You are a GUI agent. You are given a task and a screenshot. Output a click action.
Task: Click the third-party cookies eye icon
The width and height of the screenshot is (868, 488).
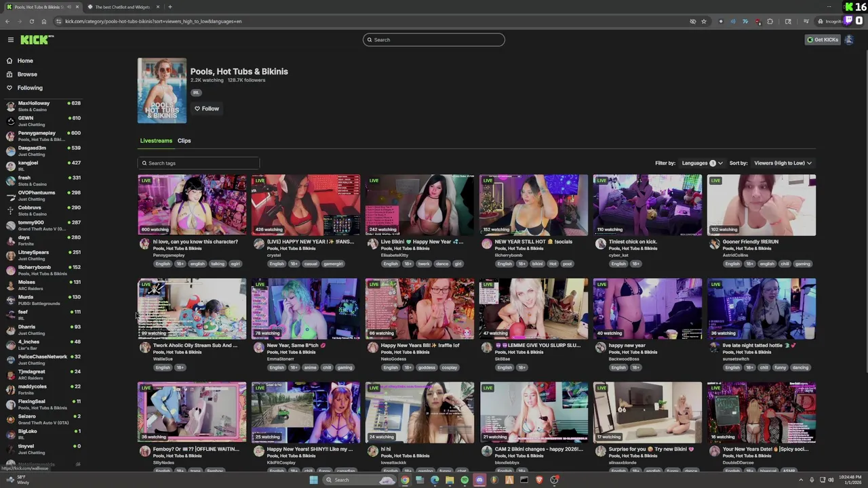point(692,21)
